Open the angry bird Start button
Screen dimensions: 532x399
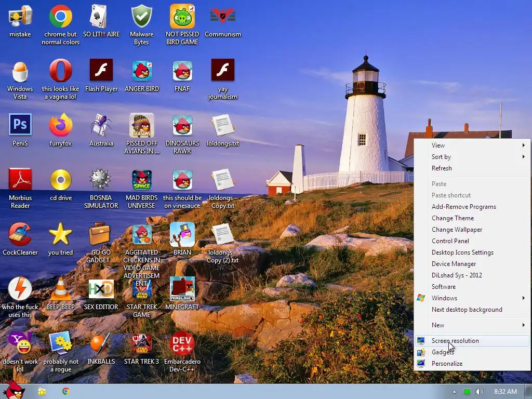14,391
